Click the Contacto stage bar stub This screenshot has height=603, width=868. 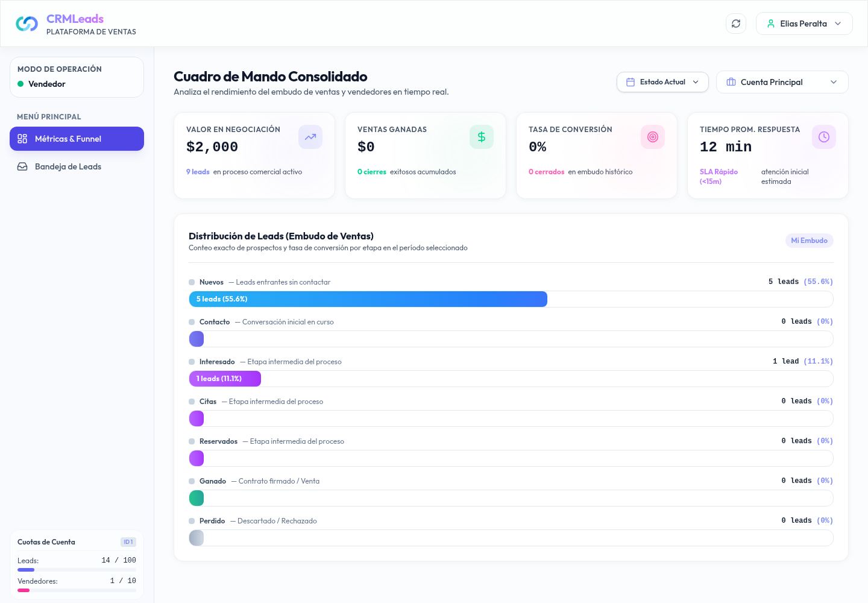tap(197, 339)
